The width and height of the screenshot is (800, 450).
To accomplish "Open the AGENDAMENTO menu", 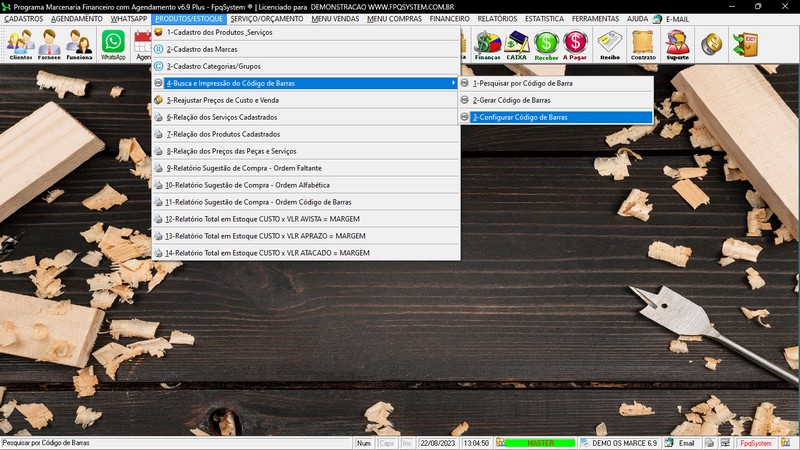I will tap(77, 19).
